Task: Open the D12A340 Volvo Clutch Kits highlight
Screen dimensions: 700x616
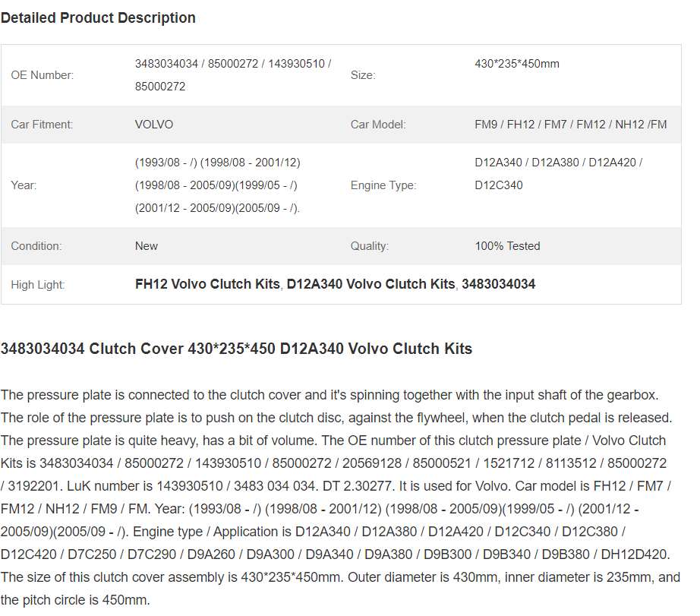Action: pyautogui.click(x=370, y=284)
